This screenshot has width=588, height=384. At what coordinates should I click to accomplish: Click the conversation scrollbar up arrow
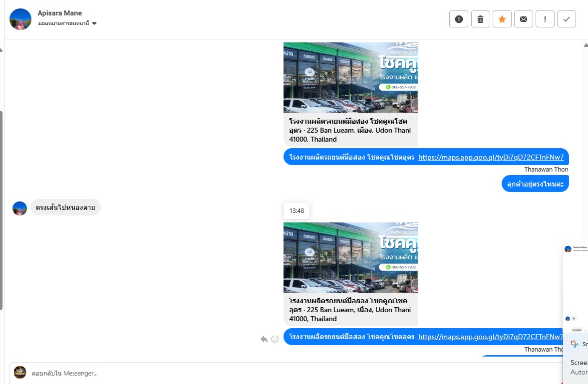[586, 45]
